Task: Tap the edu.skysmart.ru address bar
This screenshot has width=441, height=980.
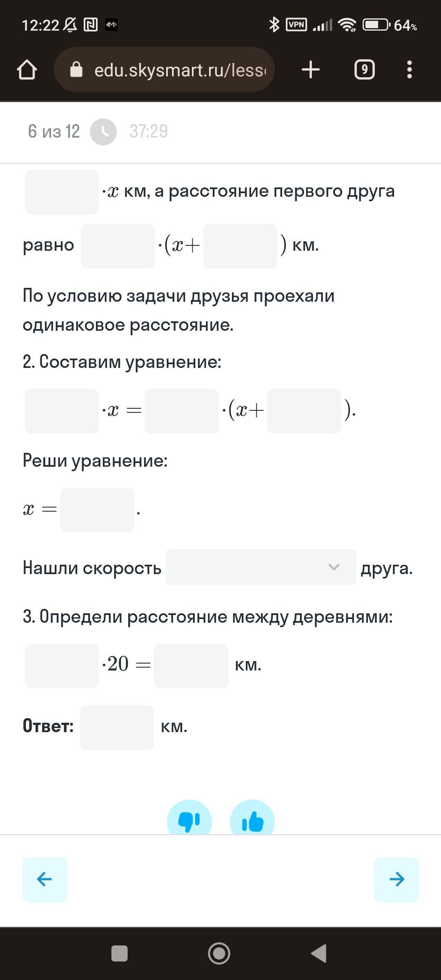Action: pyautogui.click(x=164, y=69)
